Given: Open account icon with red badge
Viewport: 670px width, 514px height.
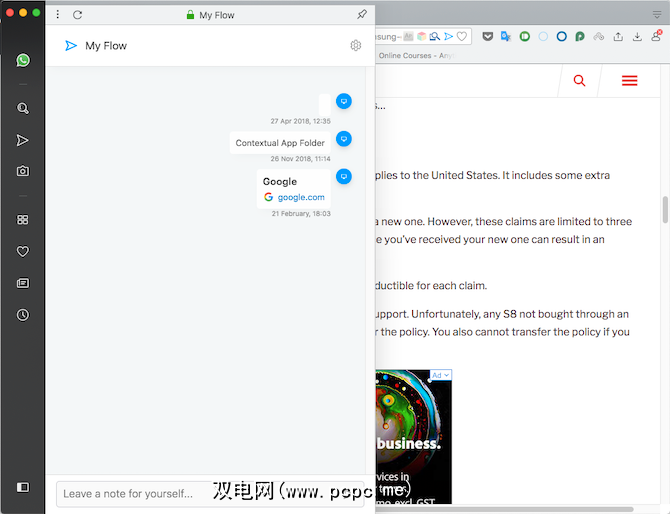Looking at the screenshot, I should (x=656, y=36).
